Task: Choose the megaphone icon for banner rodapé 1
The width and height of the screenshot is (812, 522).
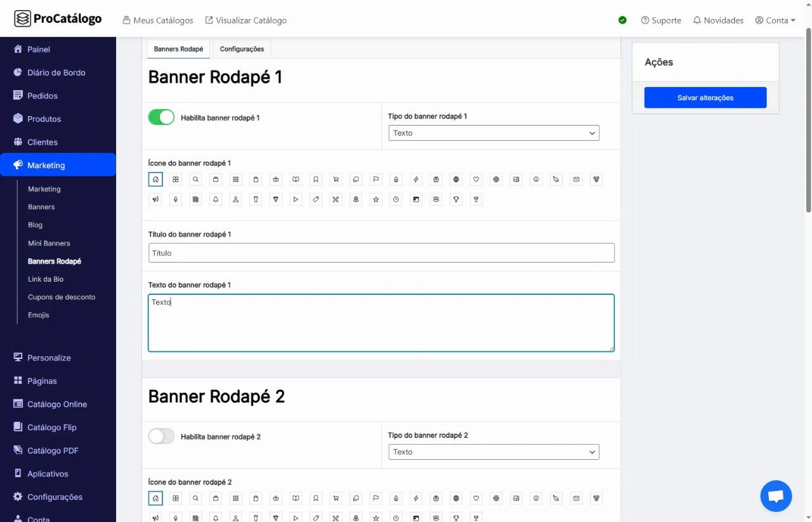Action: (155, 199)
